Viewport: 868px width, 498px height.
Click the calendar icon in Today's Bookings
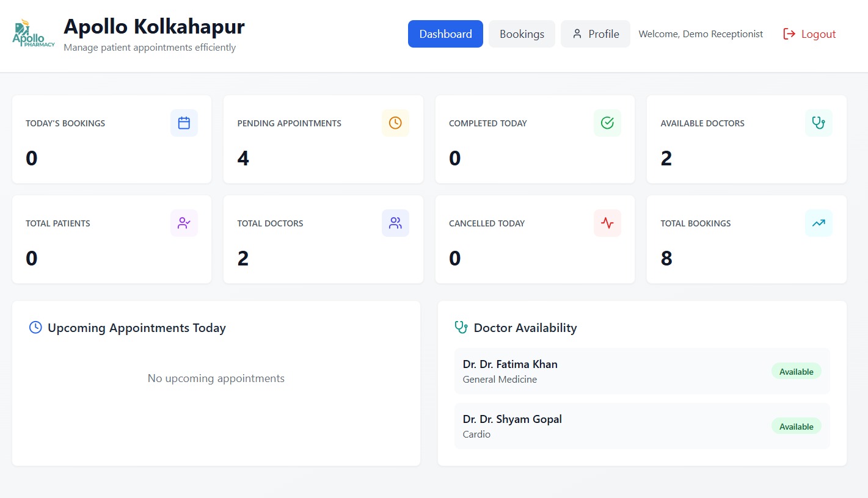coord(184,123)
